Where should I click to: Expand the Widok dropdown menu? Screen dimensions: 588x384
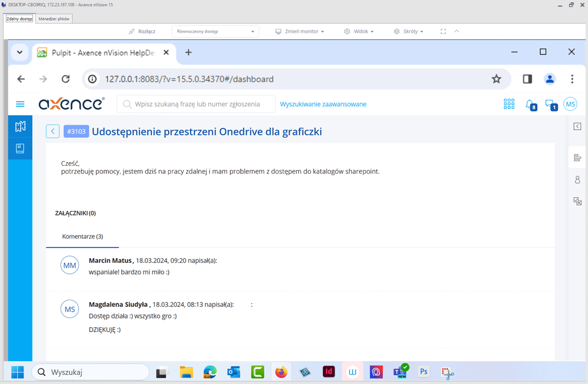pyautogui.click(x=358, y=31)
